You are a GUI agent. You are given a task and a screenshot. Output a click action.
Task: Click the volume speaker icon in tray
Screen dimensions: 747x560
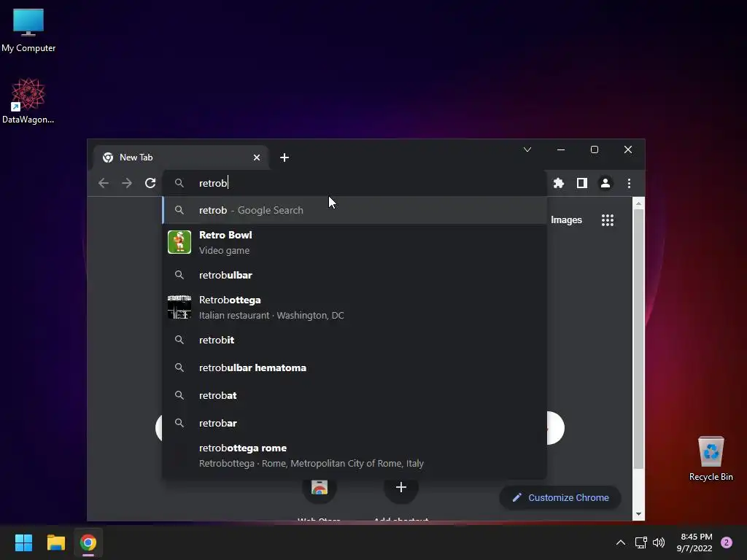pos(659,542)
